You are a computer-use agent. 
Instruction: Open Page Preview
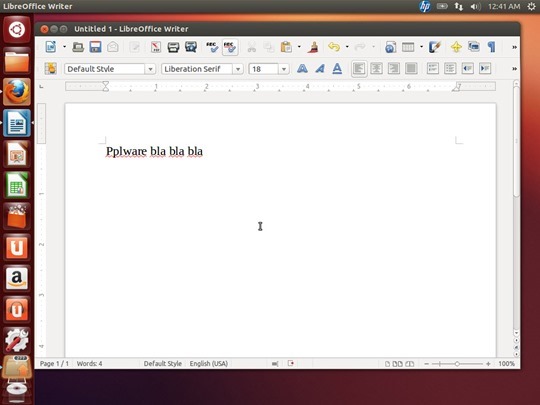(x=191, y=47)
